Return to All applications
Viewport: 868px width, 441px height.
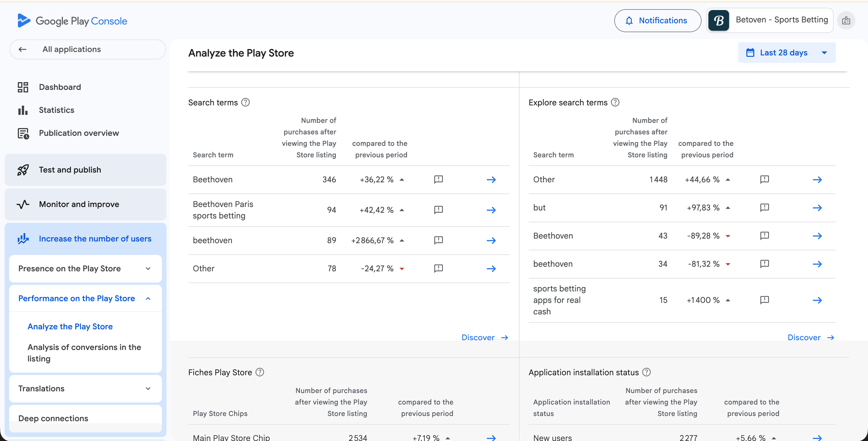(71, 49)
